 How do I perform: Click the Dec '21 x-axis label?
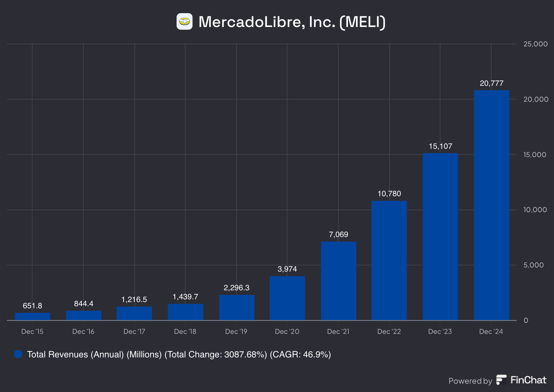tap(338, 331)
